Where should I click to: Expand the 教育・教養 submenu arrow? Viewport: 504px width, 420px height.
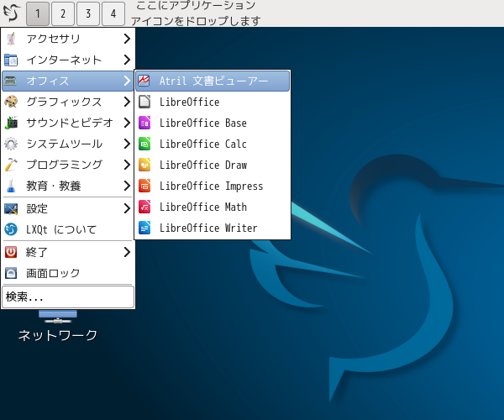127,186
